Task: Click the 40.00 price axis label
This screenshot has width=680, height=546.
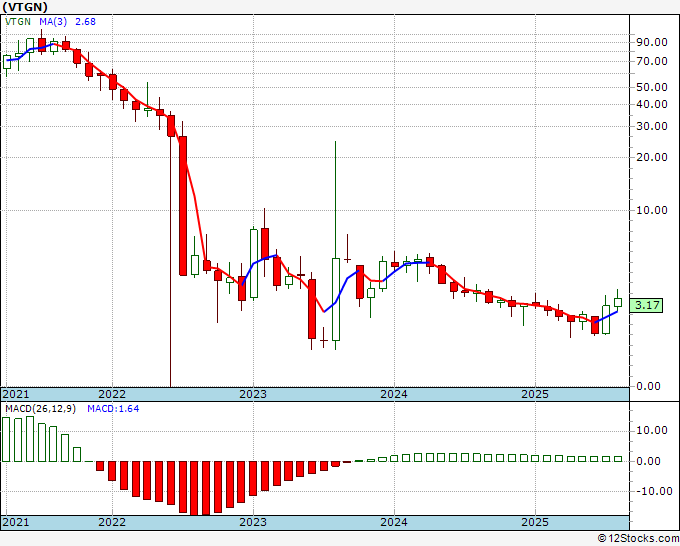Action: pyautogui.click(x=651, y=104)
